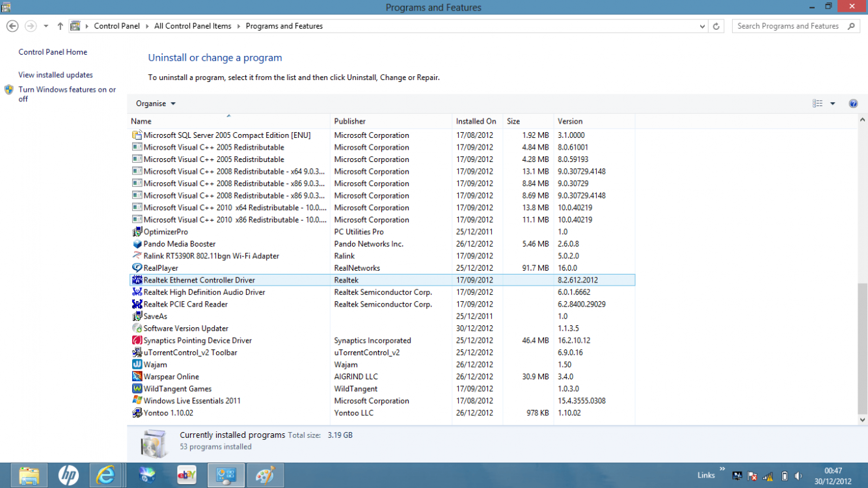
Task: Click the Back navigation arrow
Action: (x=12, y=26)
